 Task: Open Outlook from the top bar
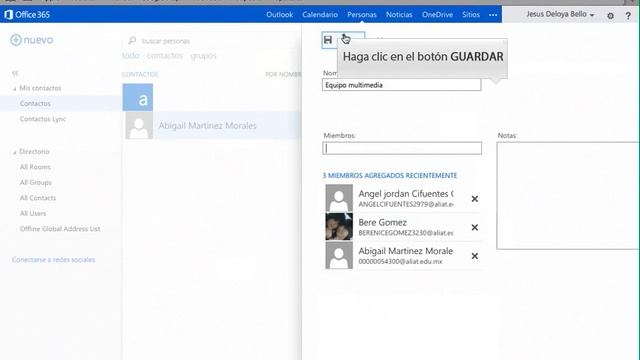pos(280,15)
